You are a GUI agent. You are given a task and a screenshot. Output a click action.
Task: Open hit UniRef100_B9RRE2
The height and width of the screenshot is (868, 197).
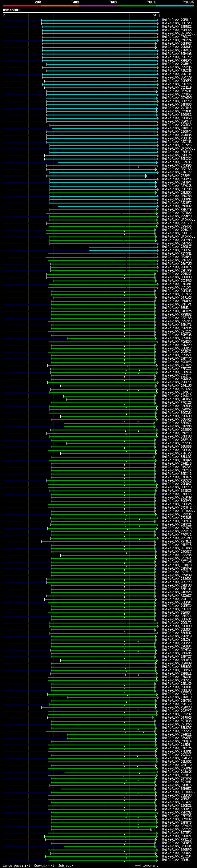pos(177,26)
